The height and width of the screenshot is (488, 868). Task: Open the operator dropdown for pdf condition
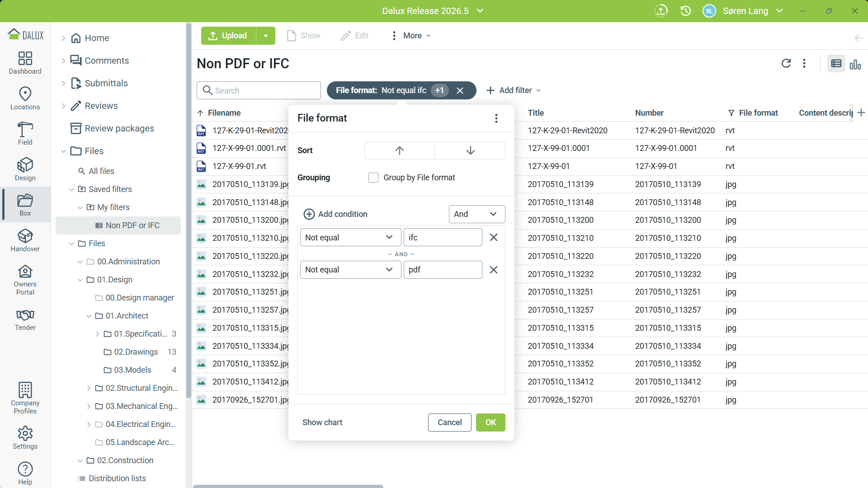[350, 270]
